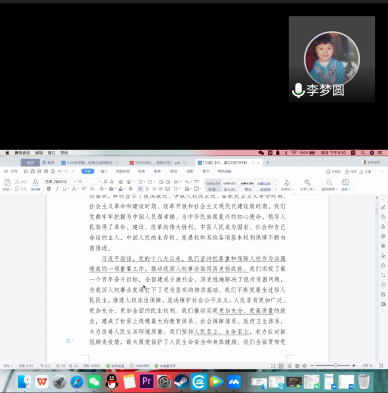Click the undo arrow in the quick toolbar
The width and height of the screenshot is (388, 393).
pyautogui.click(x=60, y=171)
